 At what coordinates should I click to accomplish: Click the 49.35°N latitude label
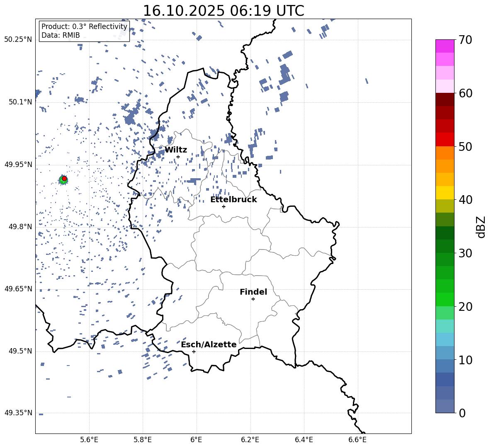click(x=18, y=413)
